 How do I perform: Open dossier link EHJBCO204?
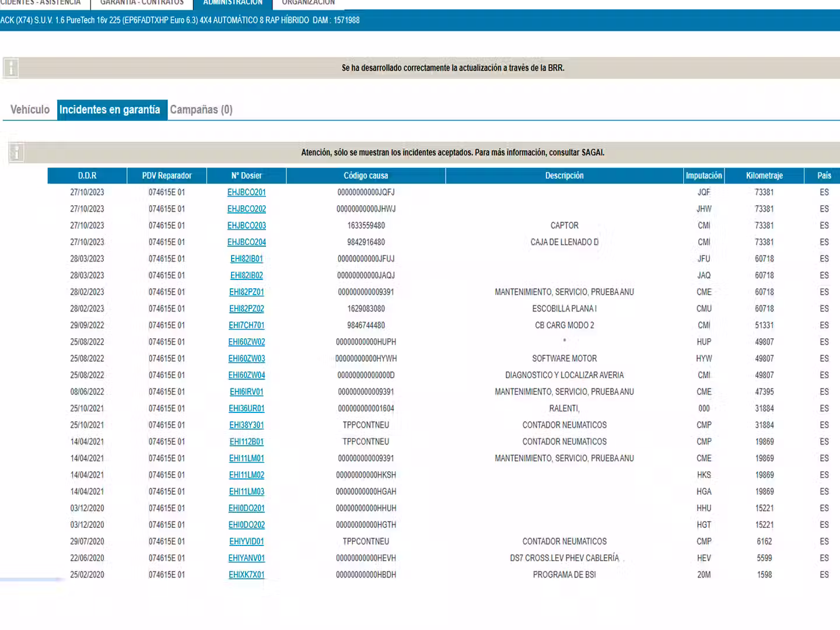[247, 242]
